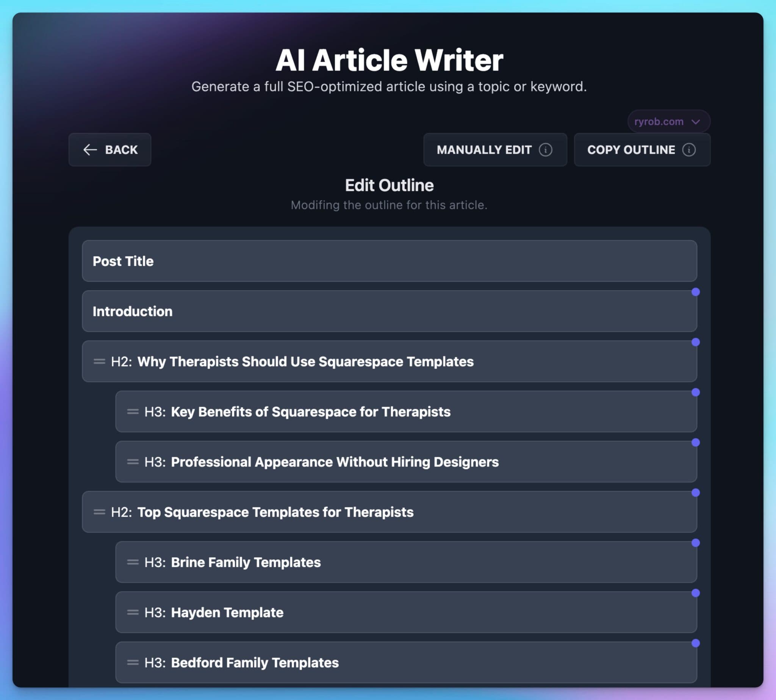
Task: Click the Post Title input field
Action: click(x=389, y=261)
